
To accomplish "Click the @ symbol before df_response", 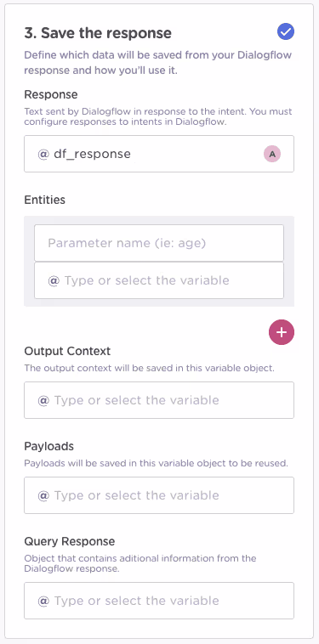I will (x=43, y=154).
